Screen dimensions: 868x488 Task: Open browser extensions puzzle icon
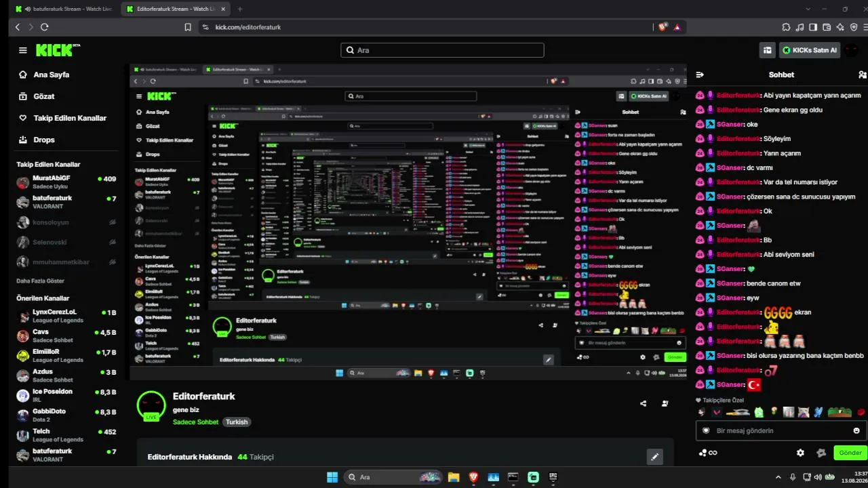coord(786,27)
